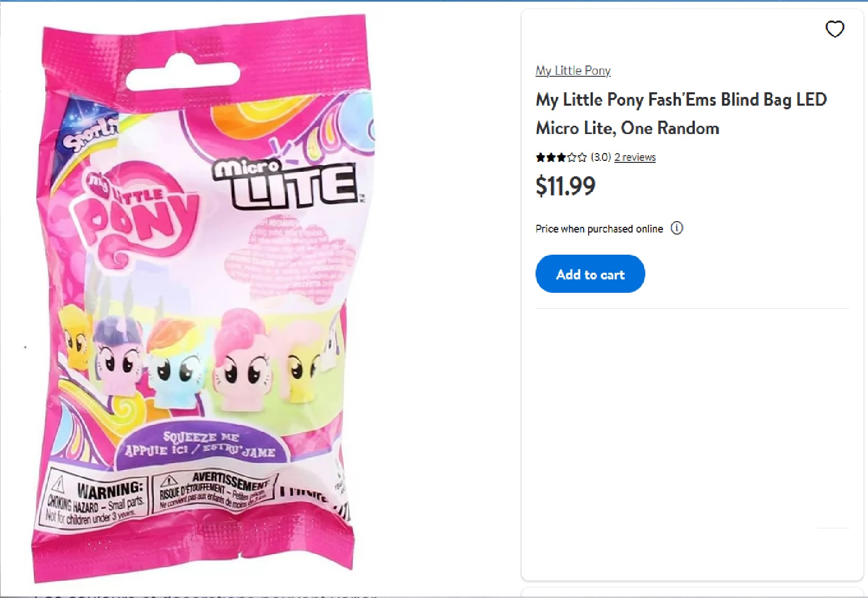
Task: Click the star rating icons
Action: coord(561,157)
